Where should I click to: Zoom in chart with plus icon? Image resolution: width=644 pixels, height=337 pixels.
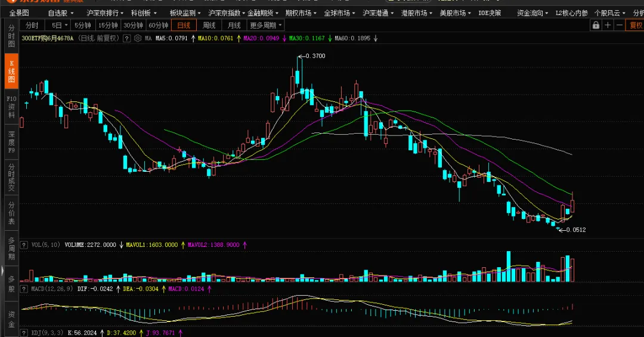coord(608,26)
